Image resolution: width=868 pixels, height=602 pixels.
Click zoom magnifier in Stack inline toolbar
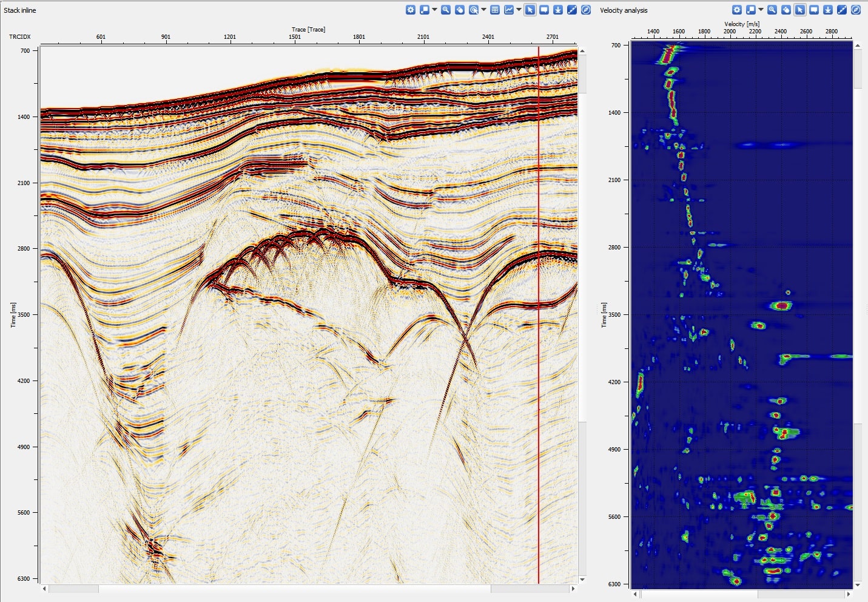(x=446, y=10)
